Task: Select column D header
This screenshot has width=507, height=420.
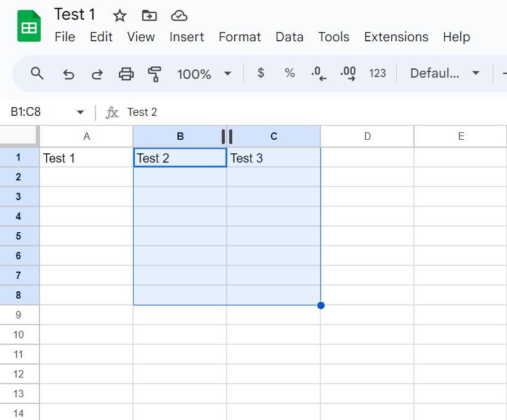Action: [367, 137]
